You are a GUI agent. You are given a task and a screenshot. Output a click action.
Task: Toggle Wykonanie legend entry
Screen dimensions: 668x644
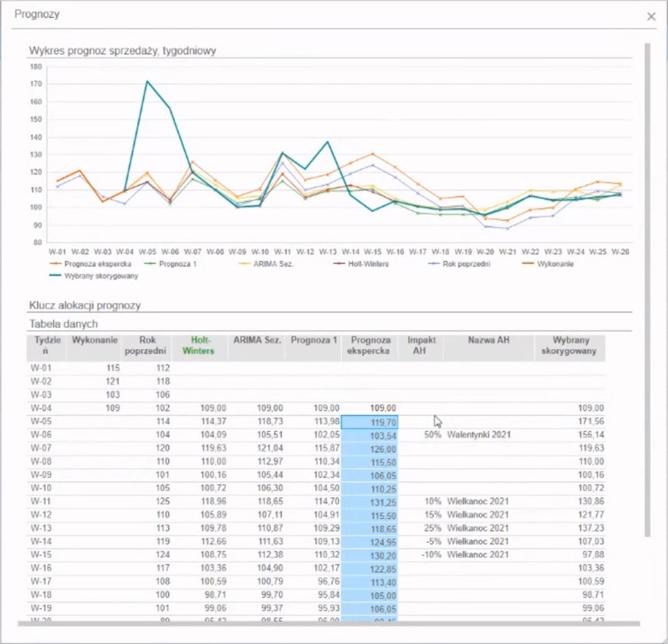coord(555,264)
